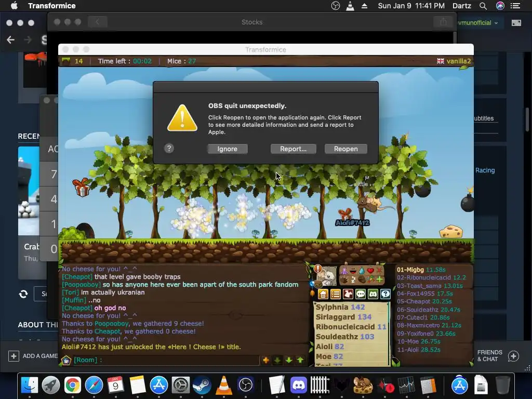
Task: Click the Ignore button in crash dialog
Action: 228,149
